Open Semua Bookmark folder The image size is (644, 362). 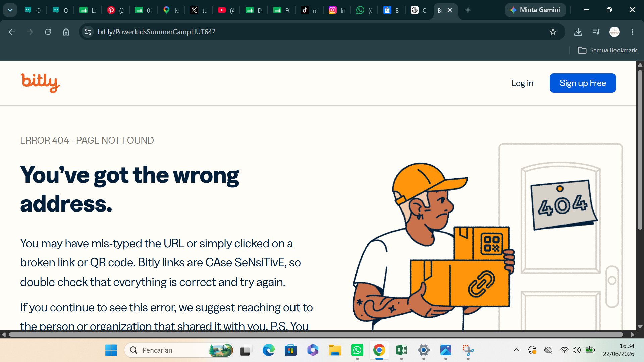coord(607,50)
